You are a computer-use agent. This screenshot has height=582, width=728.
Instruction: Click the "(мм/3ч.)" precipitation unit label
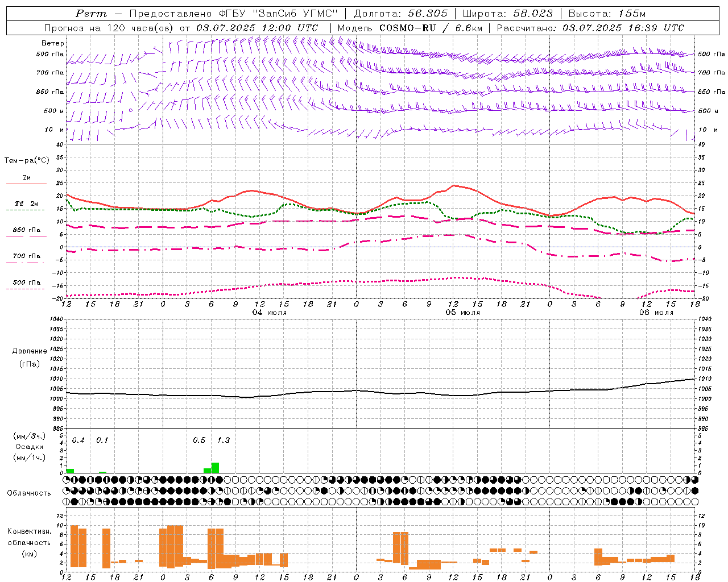tap(30, 436)
